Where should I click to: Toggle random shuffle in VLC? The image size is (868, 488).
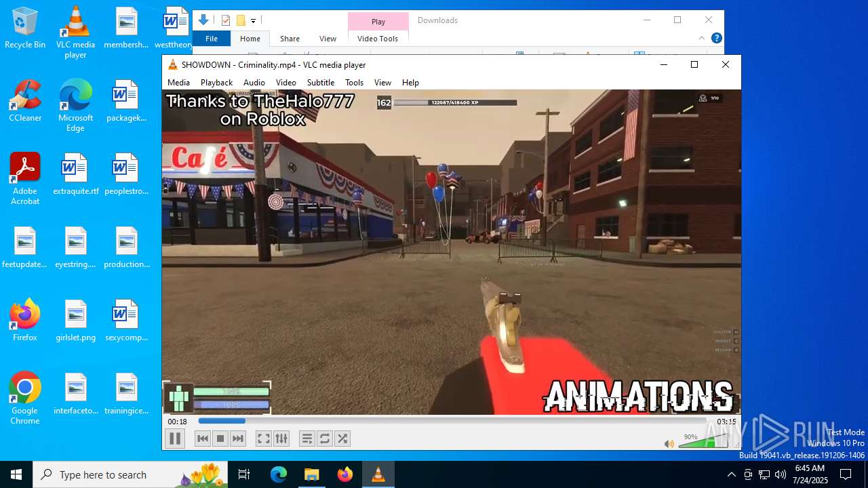pyautogui.click(x=342, y=439)
